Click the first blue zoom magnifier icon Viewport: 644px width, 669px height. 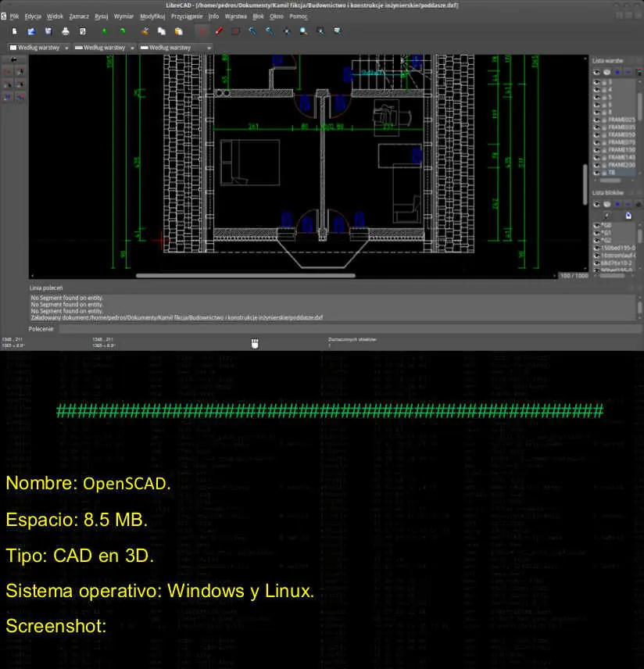(x=252, y=31)
